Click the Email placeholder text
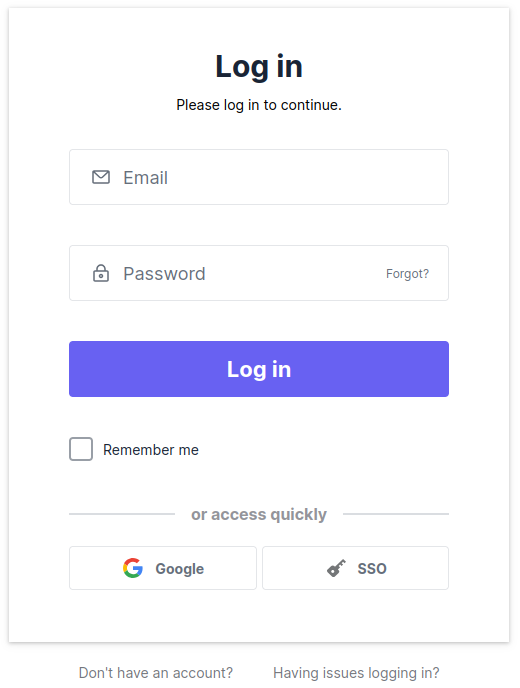 (146, 178)
